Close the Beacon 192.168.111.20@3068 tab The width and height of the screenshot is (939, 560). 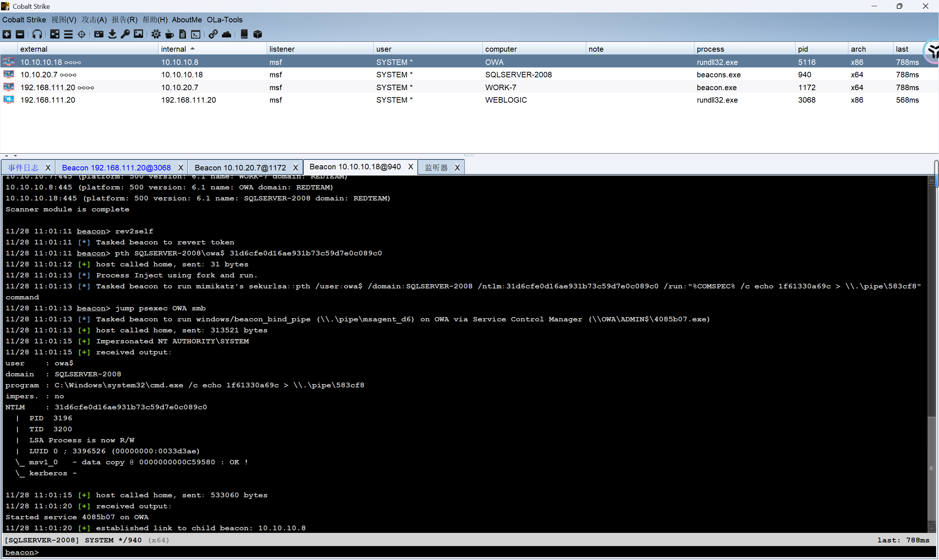(181, 167)
